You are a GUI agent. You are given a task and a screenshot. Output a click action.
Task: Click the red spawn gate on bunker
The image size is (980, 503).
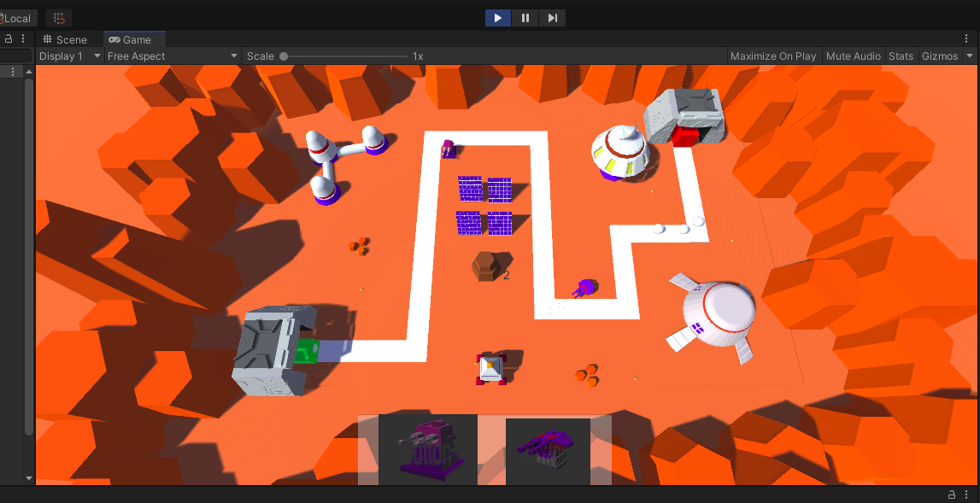[x=685, y=136]
